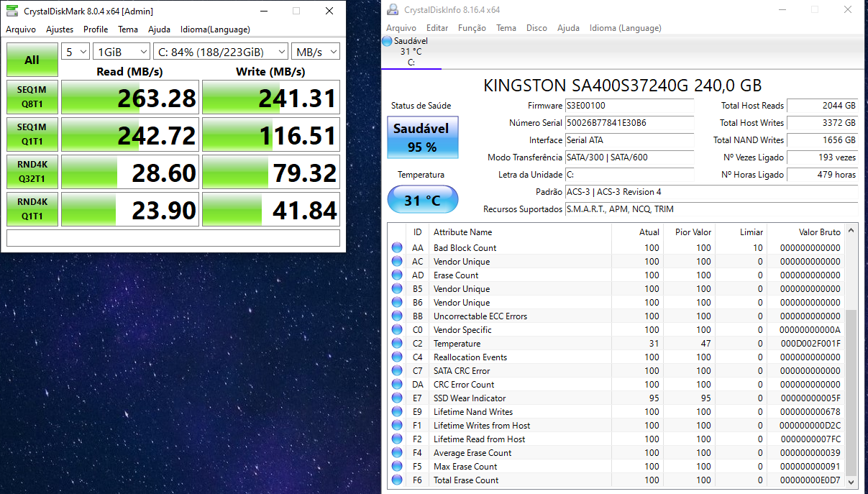Click the Modo Transferência value SATA/300 | SATA/600
This screenshot has width=868, height=494.
click(630, 157)
